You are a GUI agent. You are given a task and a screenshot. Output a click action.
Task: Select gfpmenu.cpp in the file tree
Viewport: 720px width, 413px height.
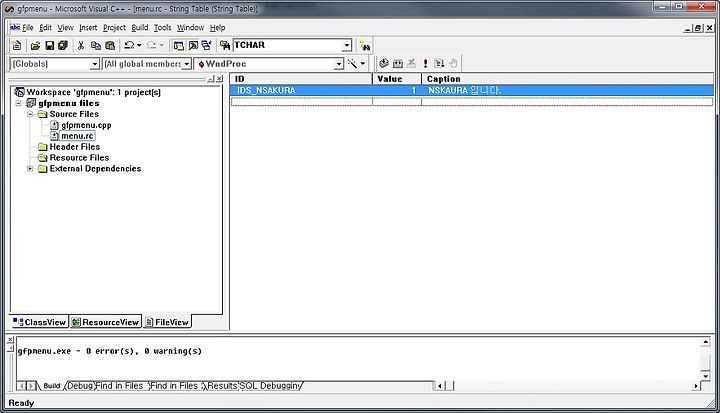[86, 125]
